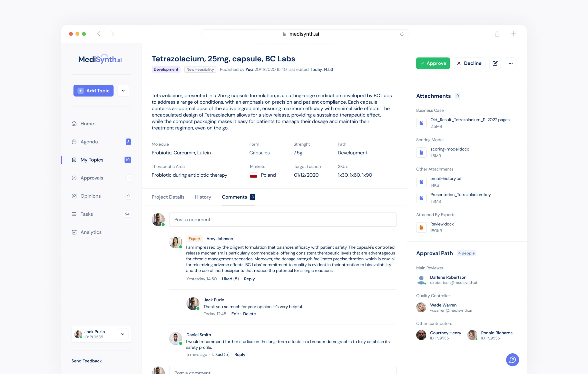Click the edit pencil icon beside Decline
Image resolution: width=588 pixels, height=374 pixels.
pos(495,63)
